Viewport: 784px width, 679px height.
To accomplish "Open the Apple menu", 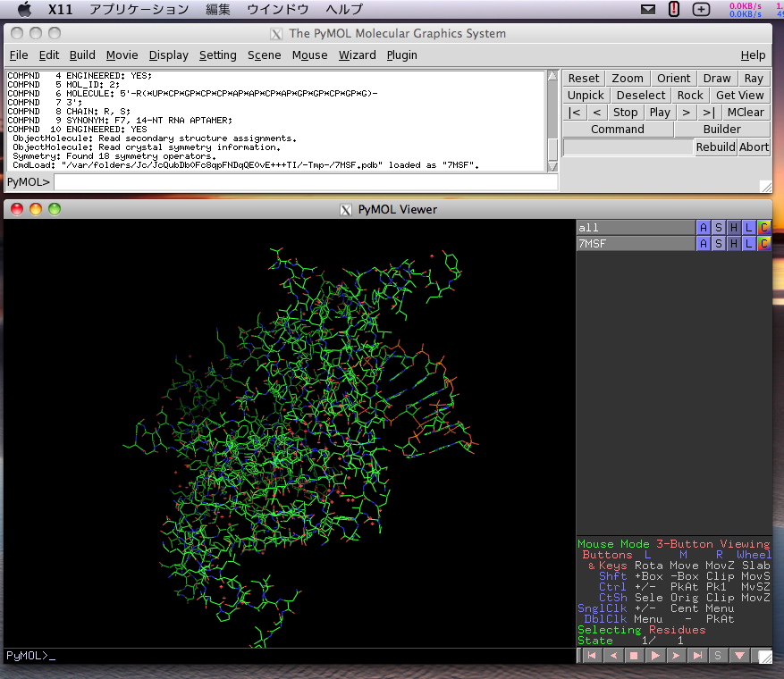I will point(24,9).
